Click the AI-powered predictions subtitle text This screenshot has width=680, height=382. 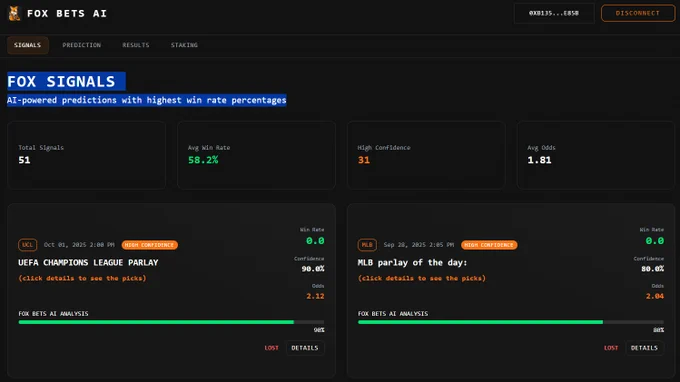click(147, 100)
